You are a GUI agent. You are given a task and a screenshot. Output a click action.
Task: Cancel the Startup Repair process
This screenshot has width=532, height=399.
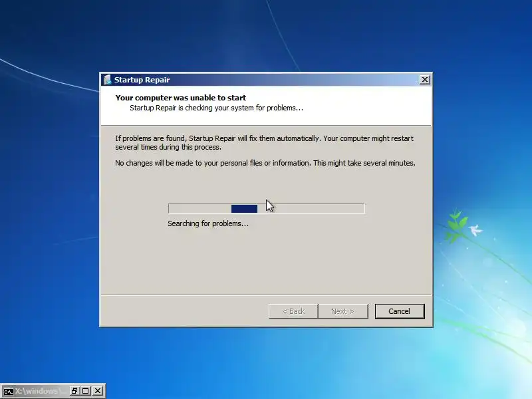[x=400, y=311]
